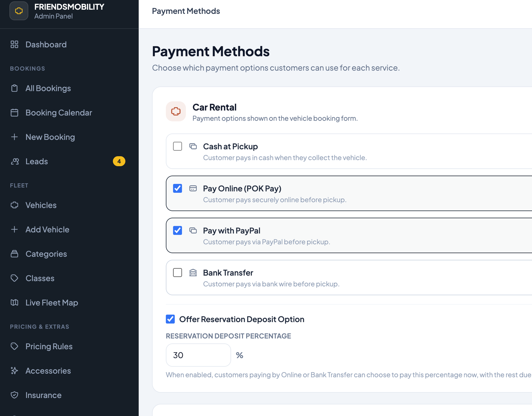Click the Classes tag icon
This screenshot has width=532, height=416.
point(14,278)
